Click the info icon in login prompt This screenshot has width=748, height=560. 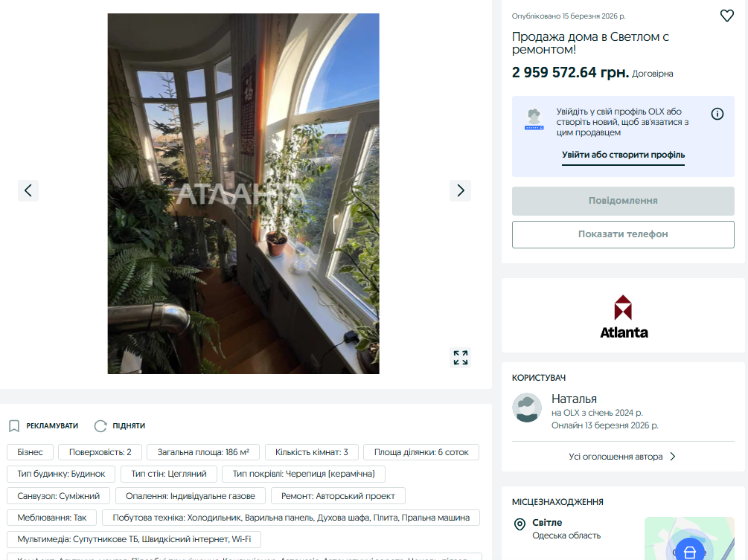tap(717, 114)
